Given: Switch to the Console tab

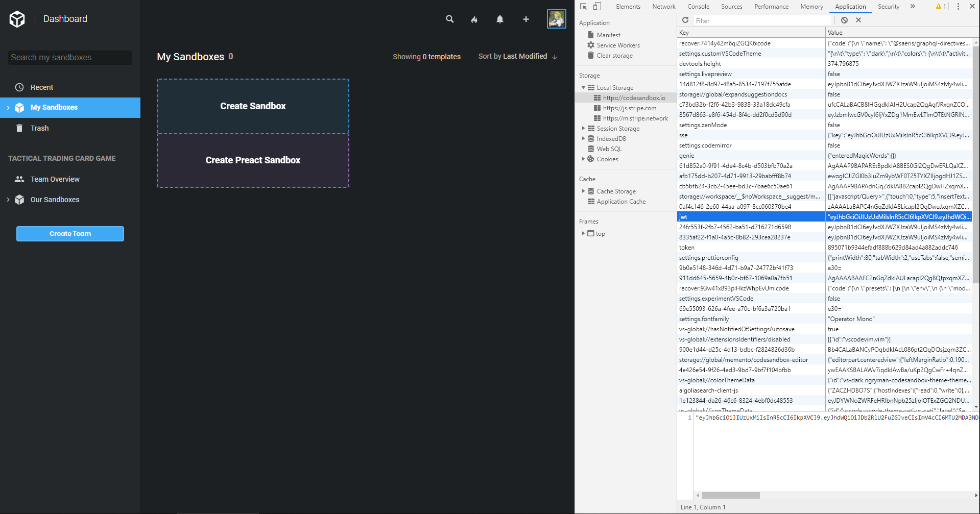Looking at the screenshot, I should point(698,6).
